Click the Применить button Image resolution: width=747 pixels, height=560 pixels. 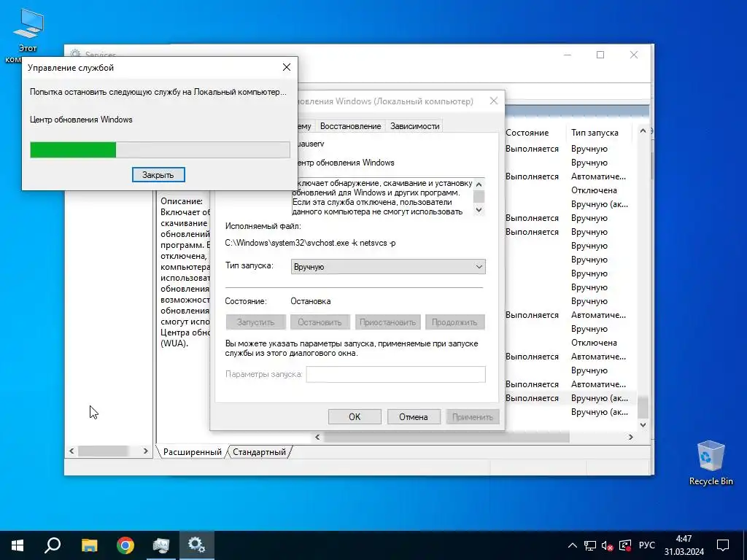point(472,416)
